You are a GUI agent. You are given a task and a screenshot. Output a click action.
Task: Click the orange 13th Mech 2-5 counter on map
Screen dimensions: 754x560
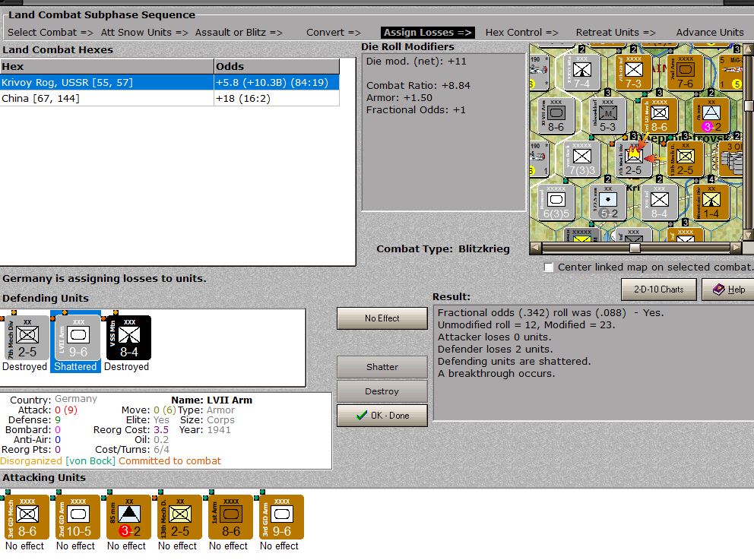pyautogui.click(x=686, y=160)
